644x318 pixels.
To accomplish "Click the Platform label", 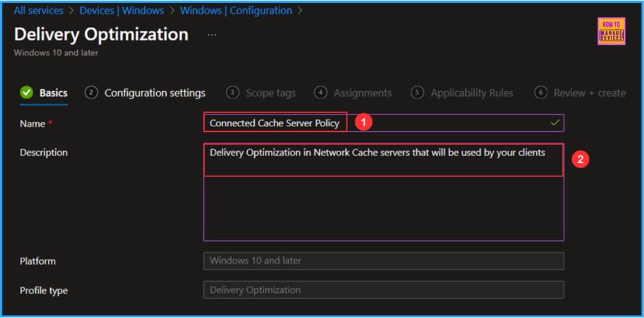I will (x=38, y=261).
